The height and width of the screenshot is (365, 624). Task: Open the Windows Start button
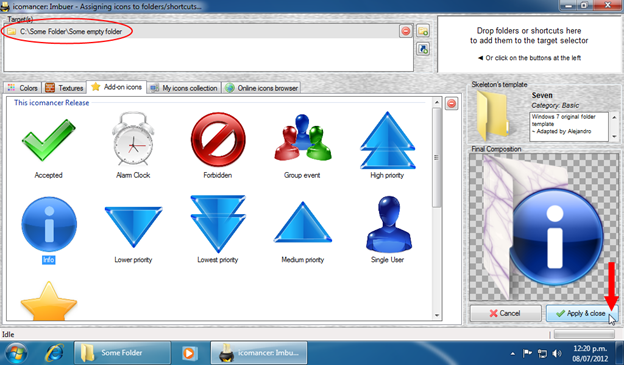click(16, 353)
